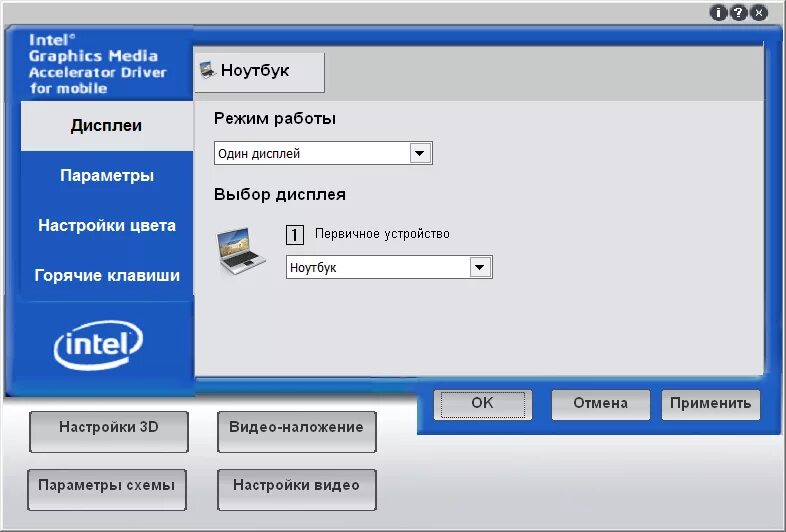Image resolution: width=786 pixels, height=532 pixels.
Task: Expand the primary device dropdown arrow
Action: coord(480,267)
